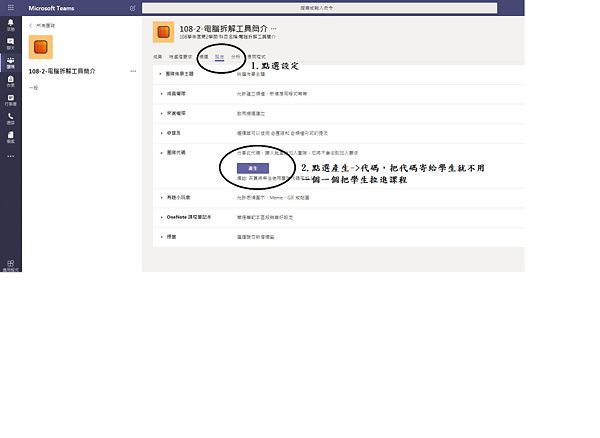This screenshot has width=600, height=438.
Task: Open Assignments icon in left rail
Action: coord(10,80)
